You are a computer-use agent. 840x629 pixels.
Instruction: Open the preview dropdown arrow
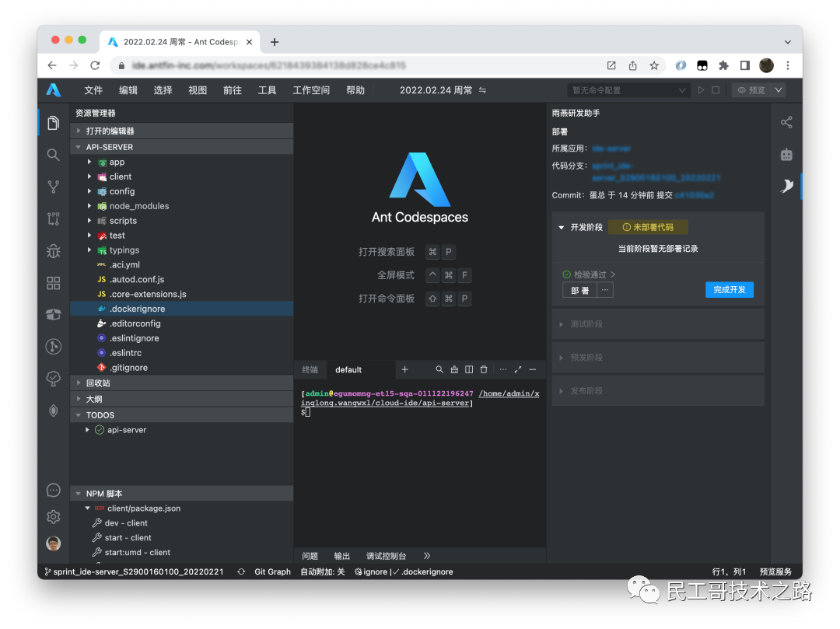click(779, 90)
